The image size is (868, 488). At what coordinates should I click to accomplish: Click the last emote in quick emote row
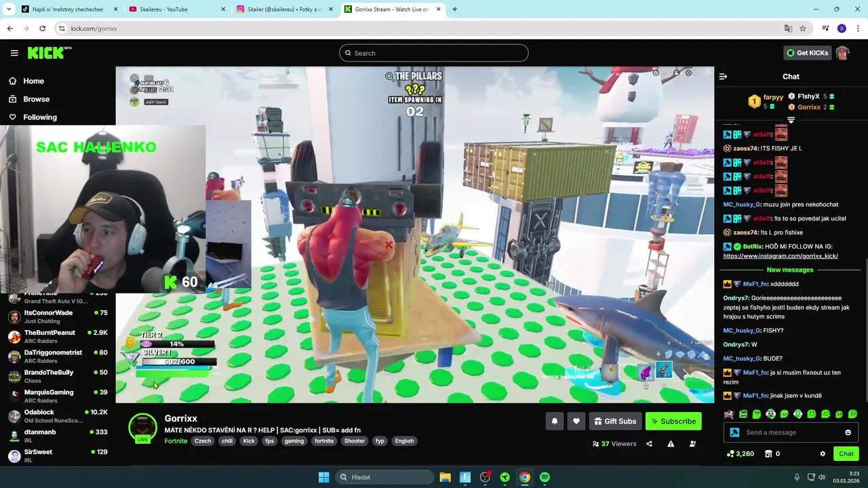coord(852,414)
